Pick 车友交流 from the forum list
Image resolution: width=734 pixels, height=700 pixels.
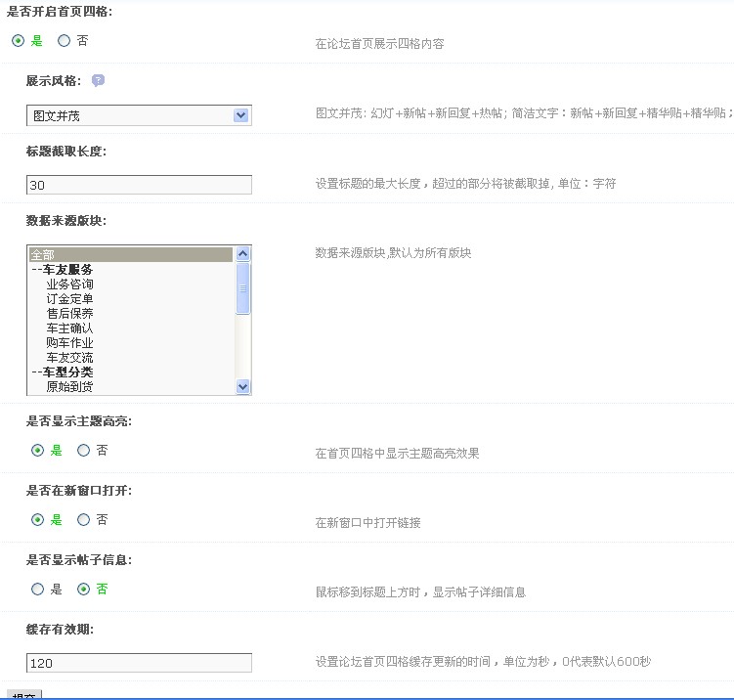[x=70, y=358]
